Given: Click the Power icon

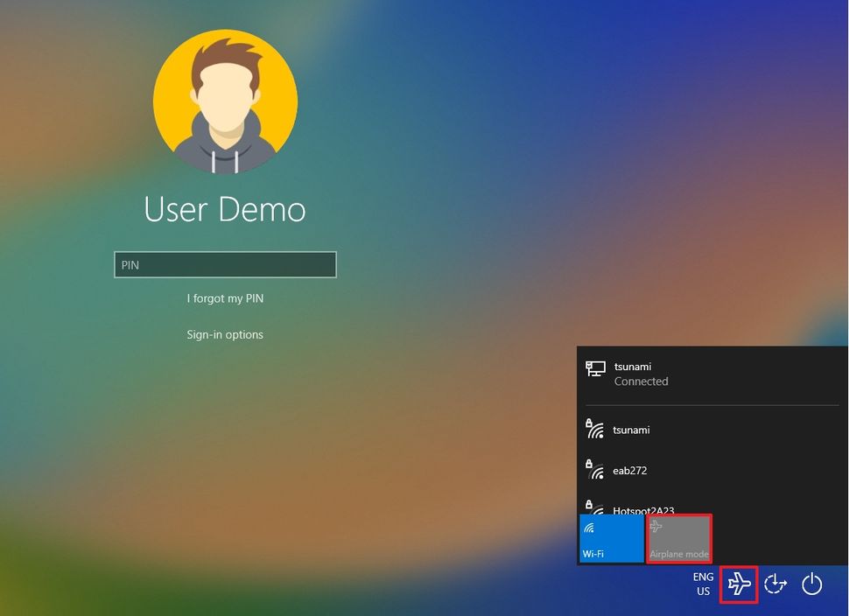Looking at the screenshot, I should (812, 584).
